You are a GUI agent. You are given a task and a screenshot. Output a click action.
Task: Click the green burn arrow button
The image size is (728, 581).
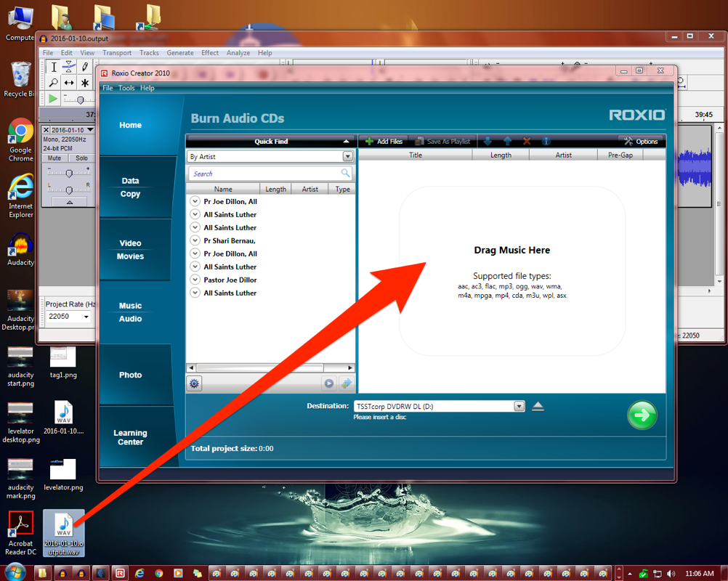[x=642, y=415]
